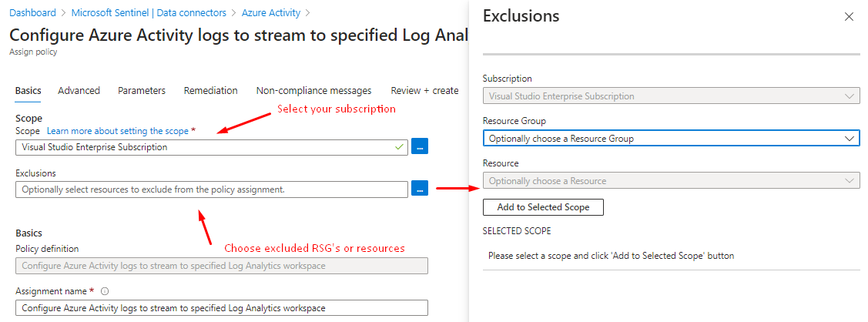Image resolution: width=868 pixels, height=322 pixels.
Task: Click the Assignment name info icon
Action: 104,291
